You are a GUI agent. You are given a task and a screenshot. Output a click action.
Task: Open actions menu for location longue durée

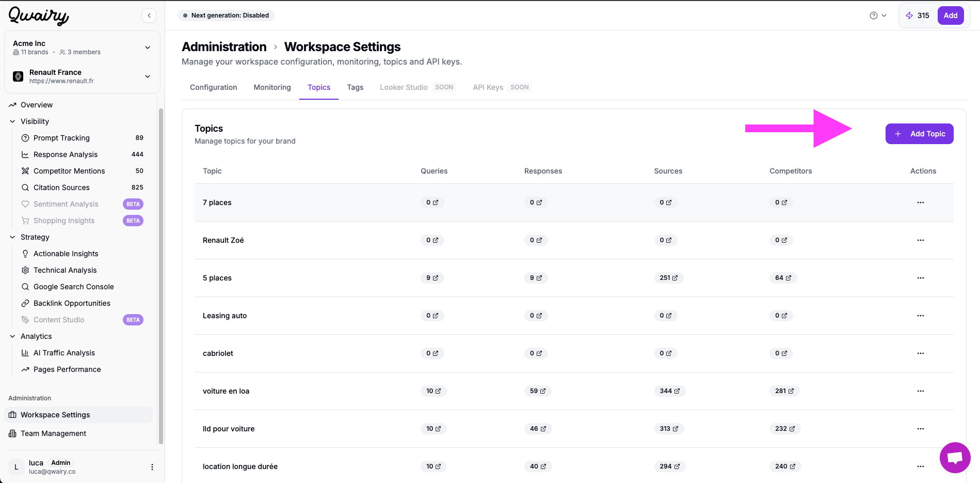pyautogui.click(x=920, y=466)
